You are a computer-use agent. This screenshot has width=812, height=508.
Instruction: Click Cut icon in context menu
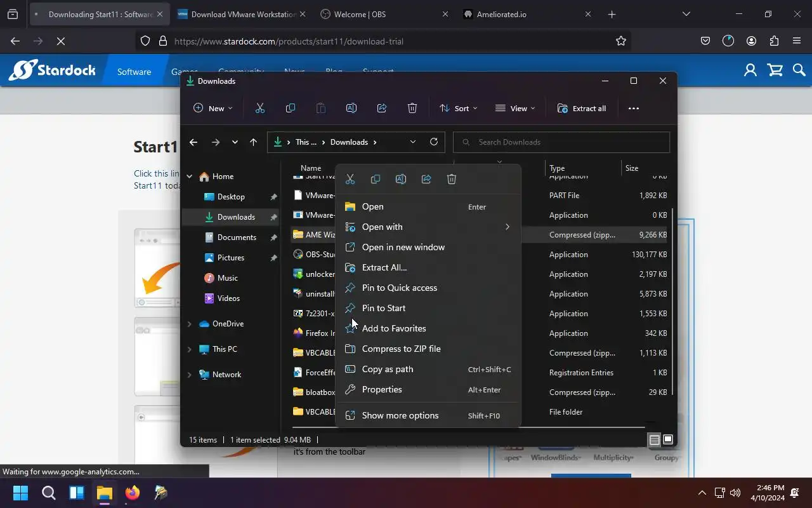point(350,179)
